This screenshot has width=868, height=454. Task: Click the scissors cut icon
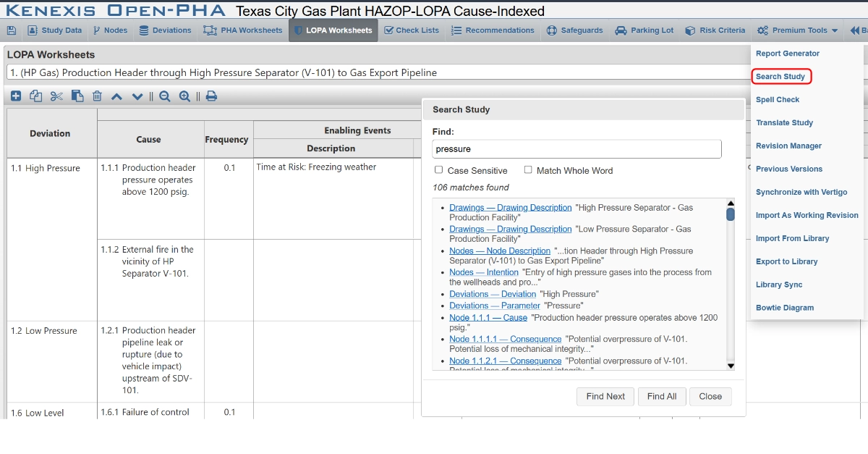[x=56, y=96]
